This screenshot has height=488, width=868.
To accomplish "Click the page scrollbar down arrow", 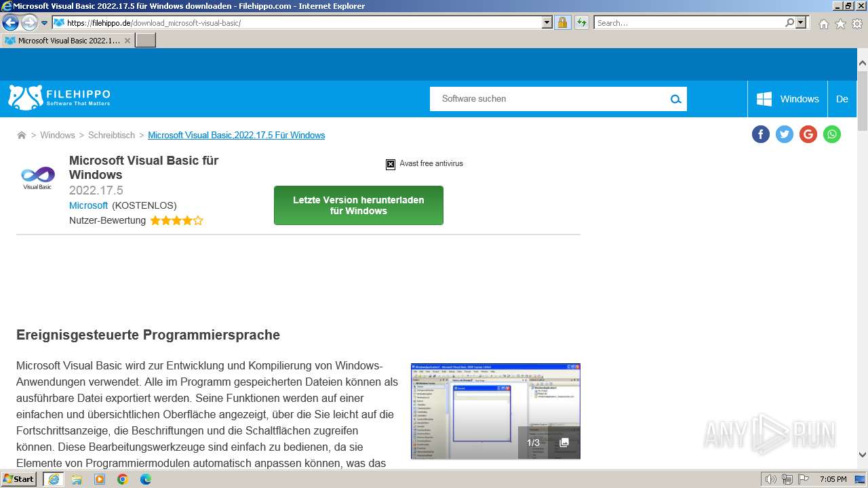I will tap(862, 455).
